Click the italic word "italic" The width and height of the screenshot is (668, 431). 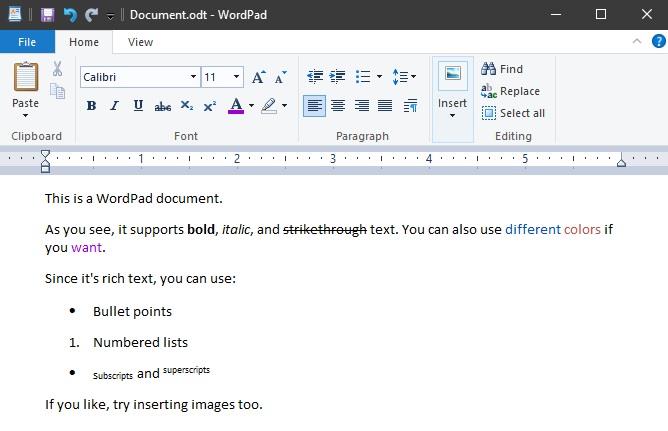coord(236,230)
